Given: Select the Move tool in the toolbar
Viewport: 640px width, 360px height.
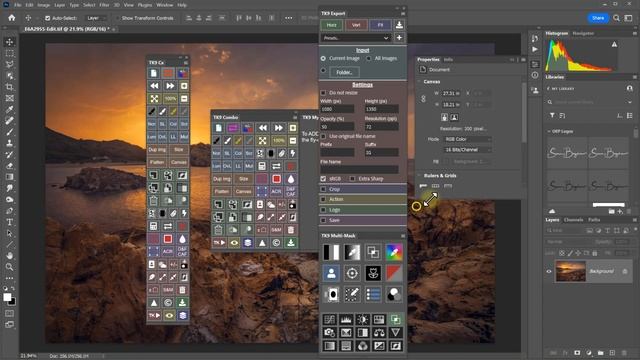Looking at the screenshot, I should click(9, 42).
